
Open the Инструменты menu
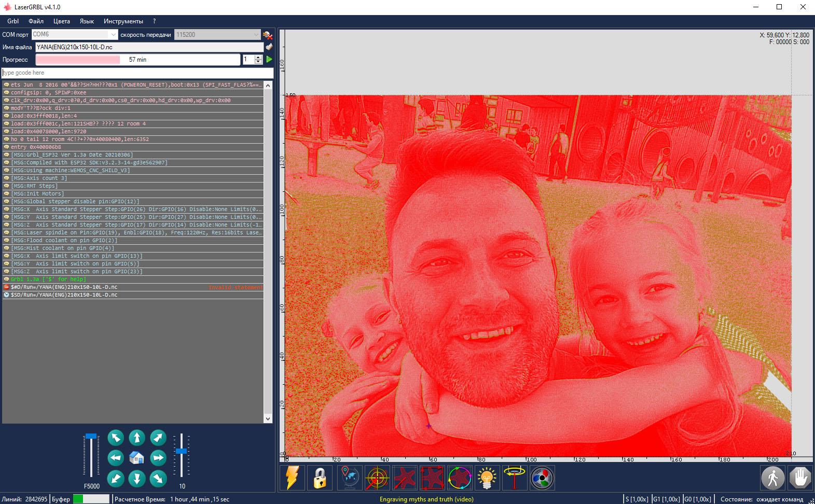coord(123,21)
